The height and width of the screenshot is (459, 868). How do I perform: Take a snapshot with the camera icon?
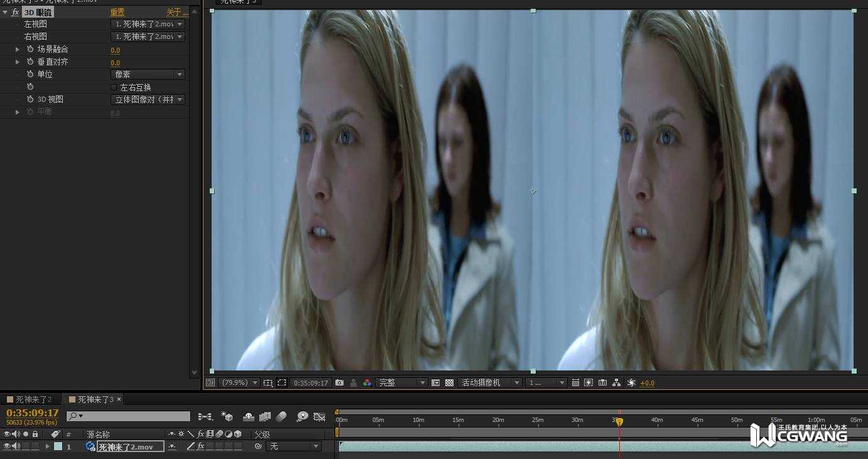(340, 382)
